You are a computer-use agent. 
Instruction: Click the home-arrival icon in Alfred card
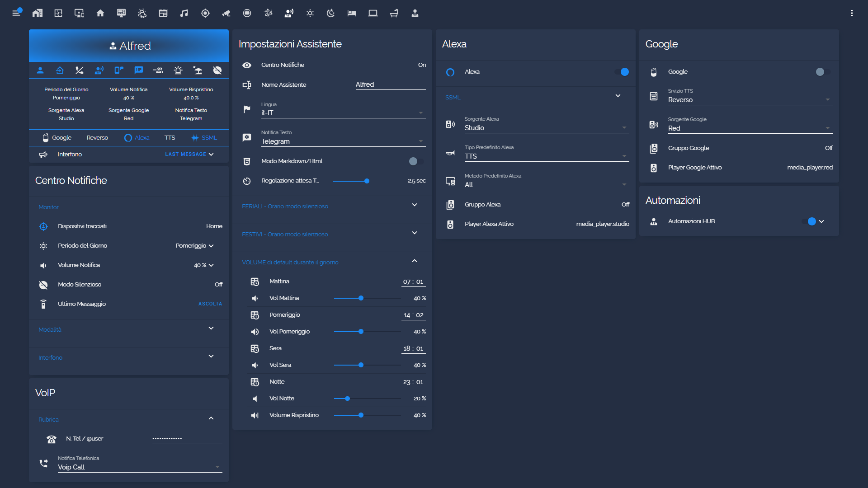click(x=60, y=70)
